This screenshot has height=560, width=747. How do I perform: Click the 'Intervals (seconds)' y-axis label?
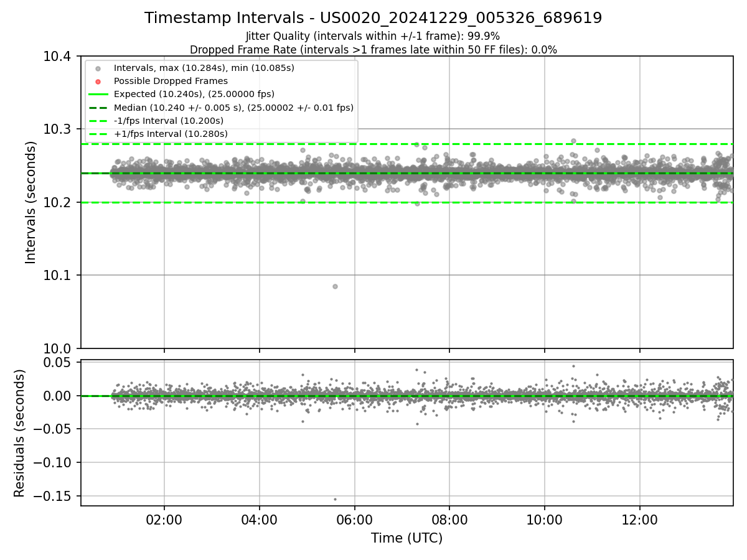point(31,202)
